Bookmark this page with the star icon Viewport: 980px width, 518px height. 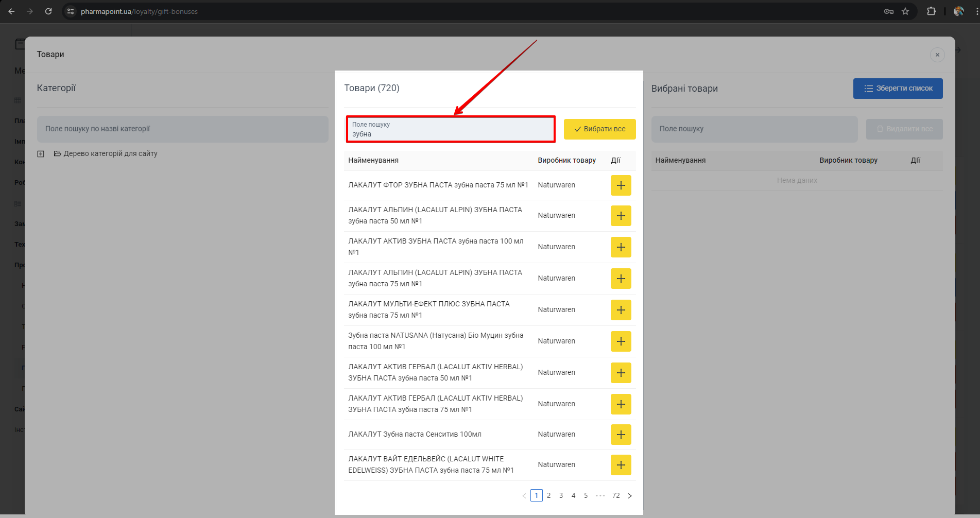[x=905, y=11]
